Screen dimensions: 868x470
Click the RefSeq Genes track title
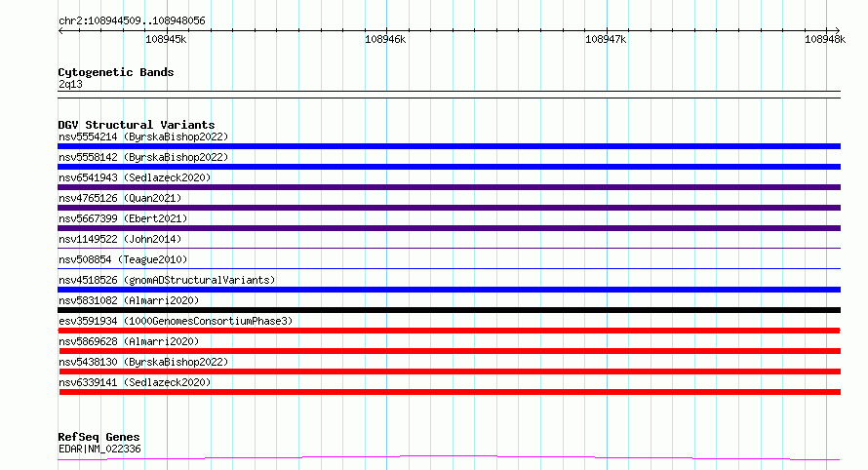click(99, 437)
